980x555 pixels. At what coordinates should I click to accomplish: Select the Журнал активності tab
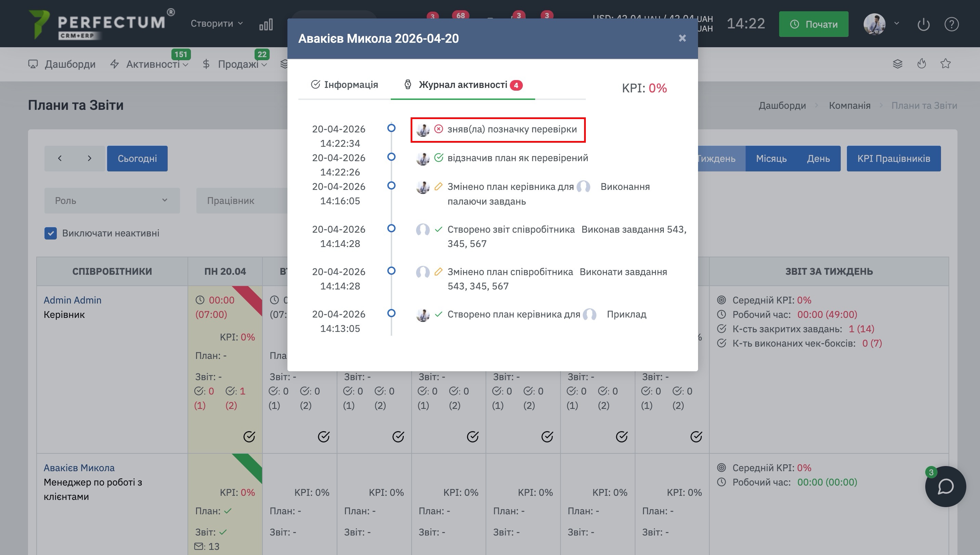(463, 85)
